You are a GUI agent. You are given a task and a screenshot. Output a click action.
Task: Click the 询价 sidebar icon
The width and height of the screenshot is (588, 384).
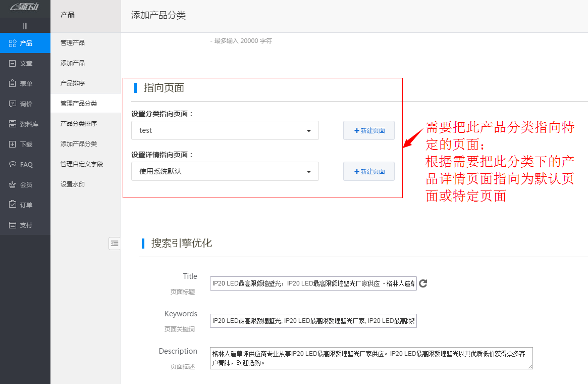pos(25,104)
